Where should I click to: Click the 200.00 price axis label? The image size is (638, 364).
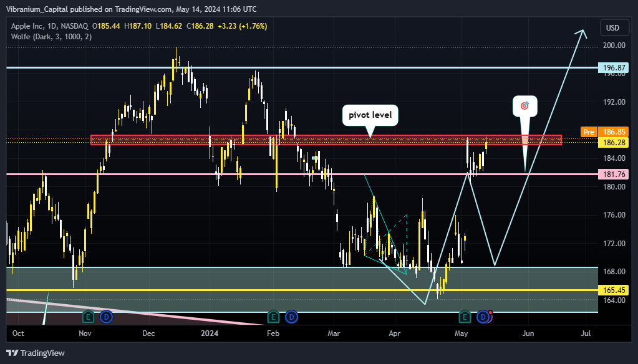(x=614, y=45)
